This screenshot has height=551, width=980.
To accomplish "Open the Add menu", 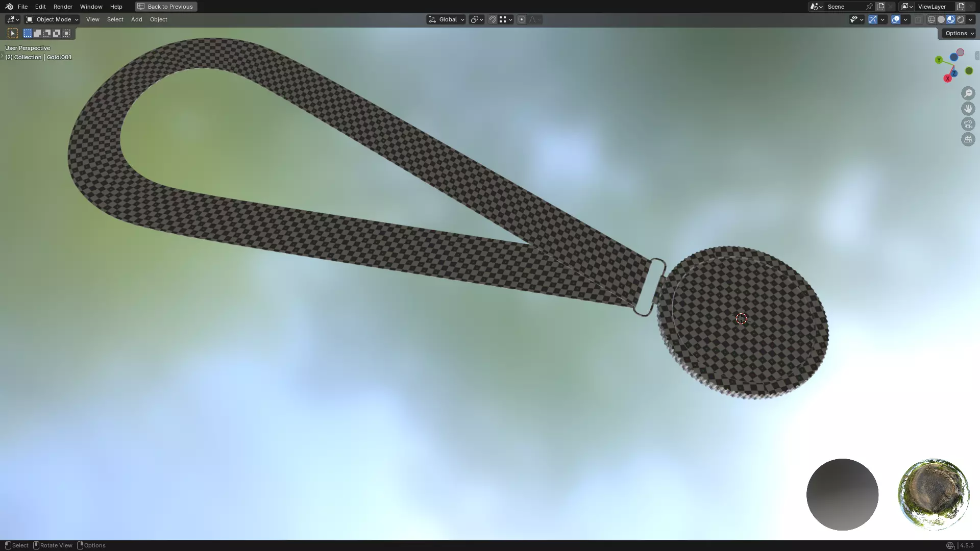I will (x=136, y=19).
